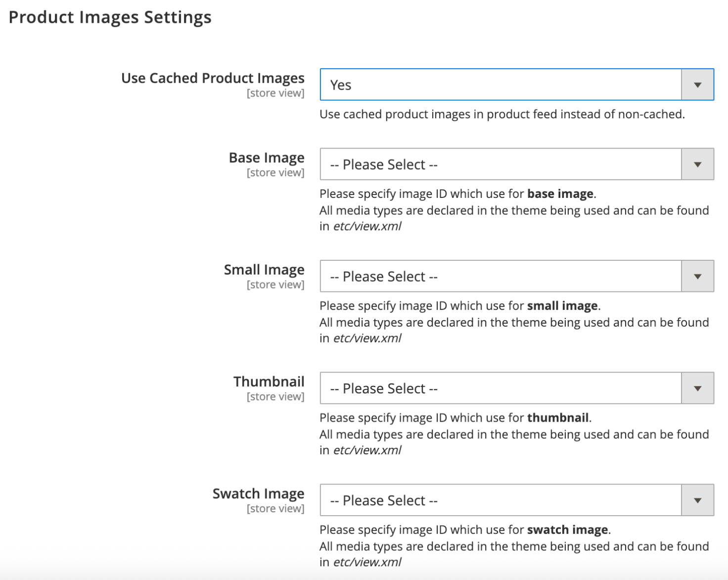The width and height of the screenshot is (728, 580).
Task: Click the bold 'small image' help text
Action: pos(562,306)
